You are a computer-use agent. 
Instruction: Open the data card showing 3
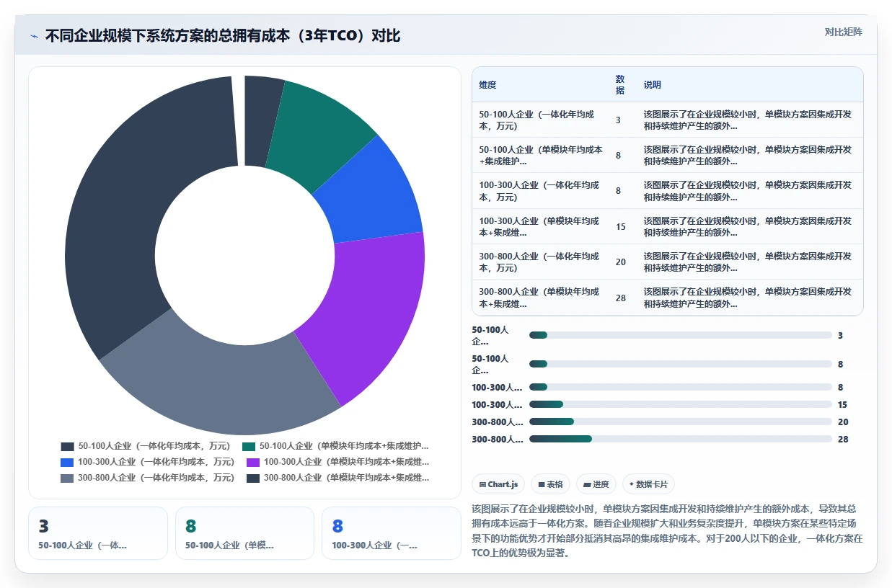[x=98, y=533]
